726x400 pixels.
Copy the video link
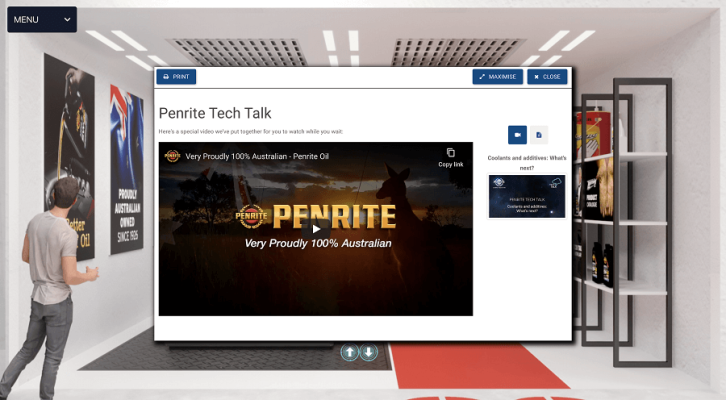coord(451,158)
